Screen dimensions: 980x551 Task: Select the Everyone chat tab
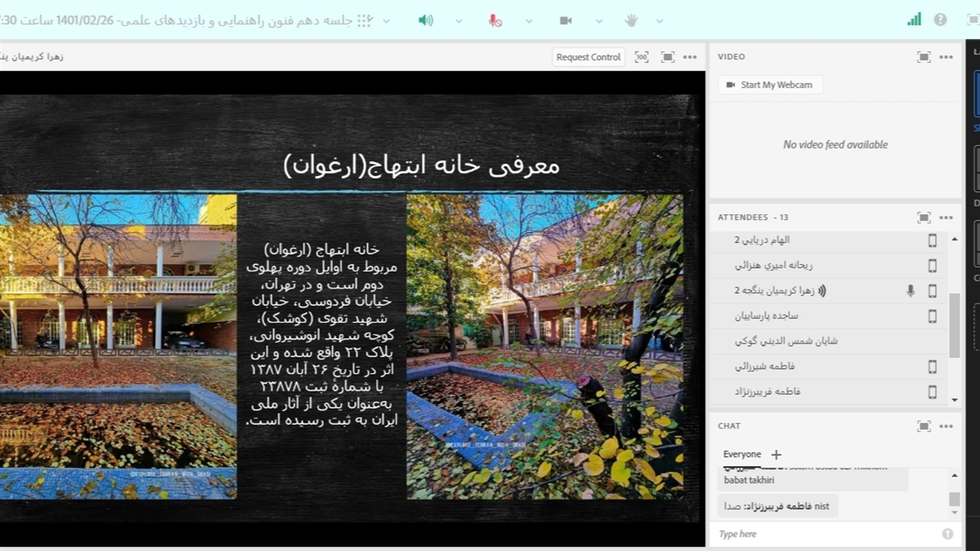click(742, 455)
